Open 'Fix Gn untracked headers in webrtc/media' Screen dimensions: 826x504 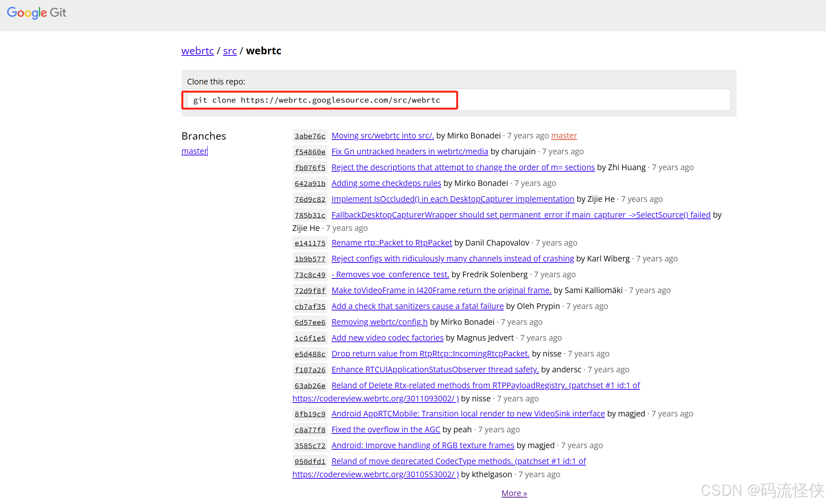point(410,151)
